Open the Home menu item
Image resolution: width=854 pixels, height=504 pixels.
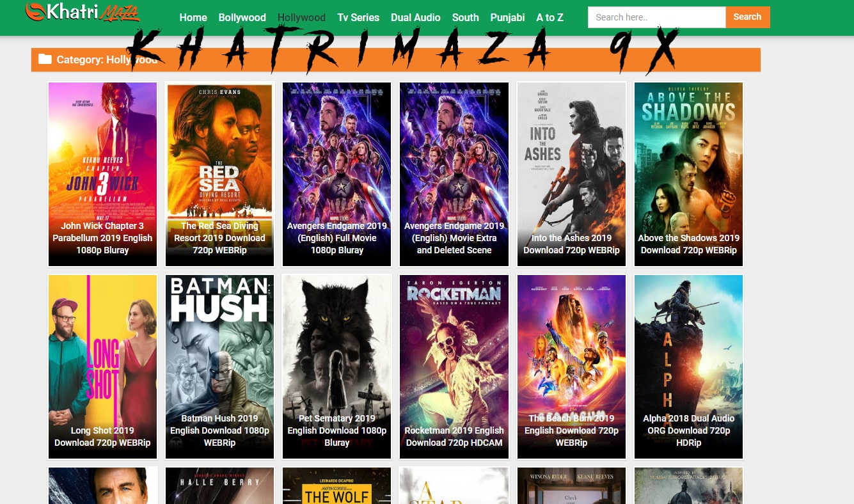[x=193, y=17]
